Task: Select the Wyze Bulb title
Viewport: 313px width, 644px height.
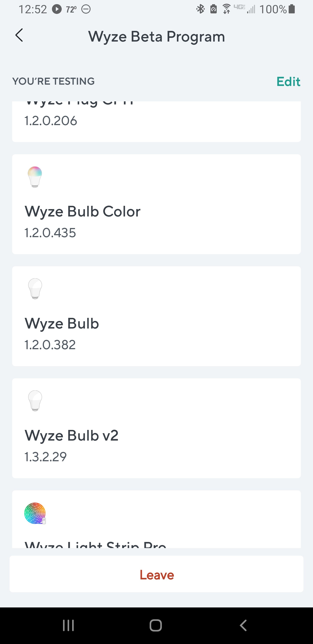Action: [x=62, y=324]
